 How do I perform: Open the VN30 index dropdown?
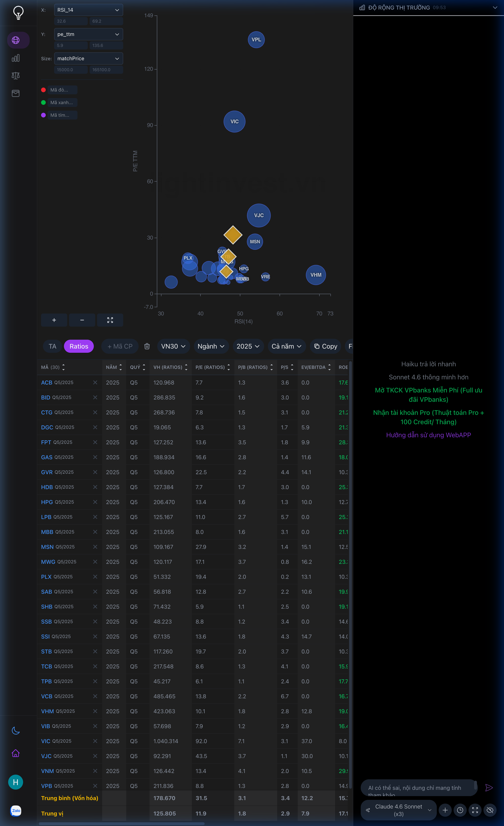click(173, 346)
